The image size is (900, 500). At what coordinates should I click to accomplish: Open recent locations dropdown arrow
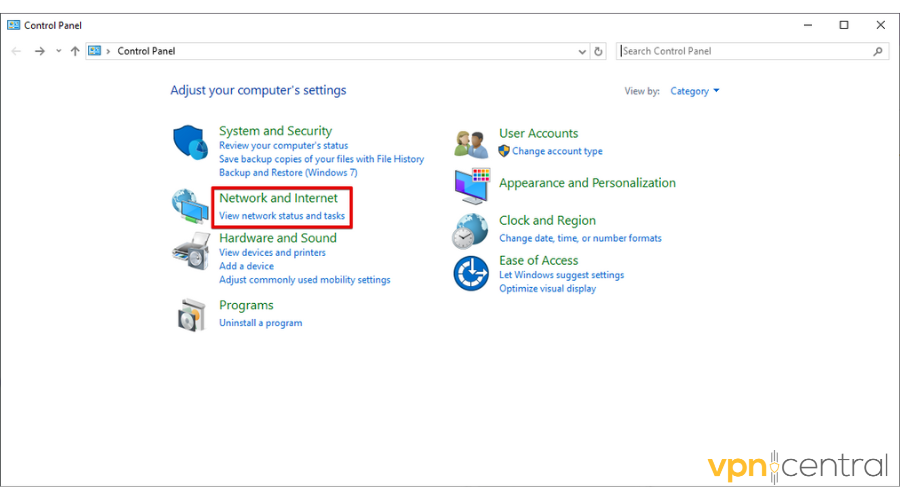(58, 51)
